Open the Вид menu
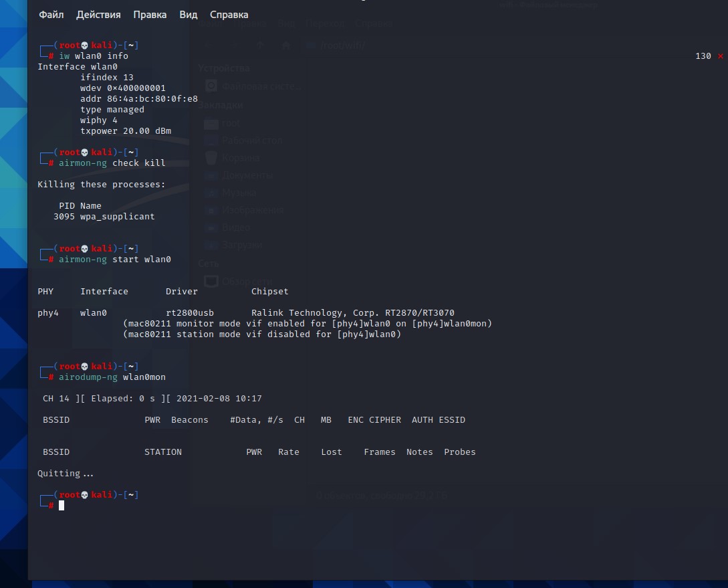This screenshot has width=728, height=588. tap(189, 14)
